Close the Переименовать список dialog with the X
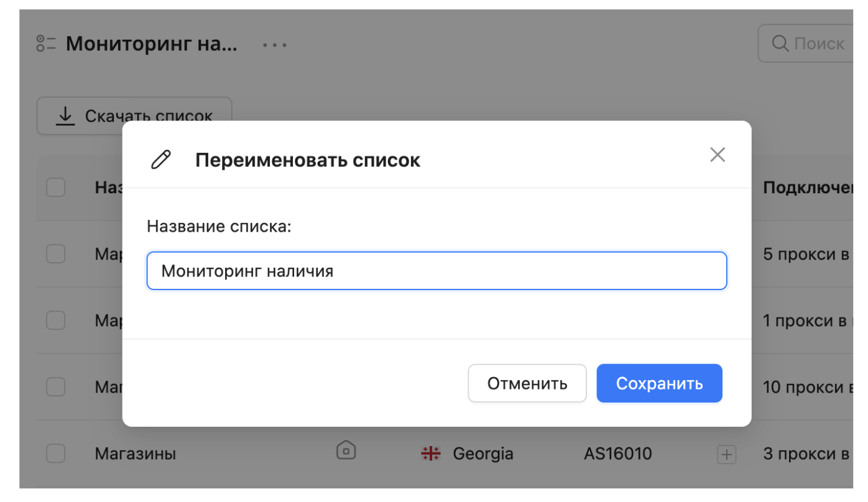 click(718, 155)
